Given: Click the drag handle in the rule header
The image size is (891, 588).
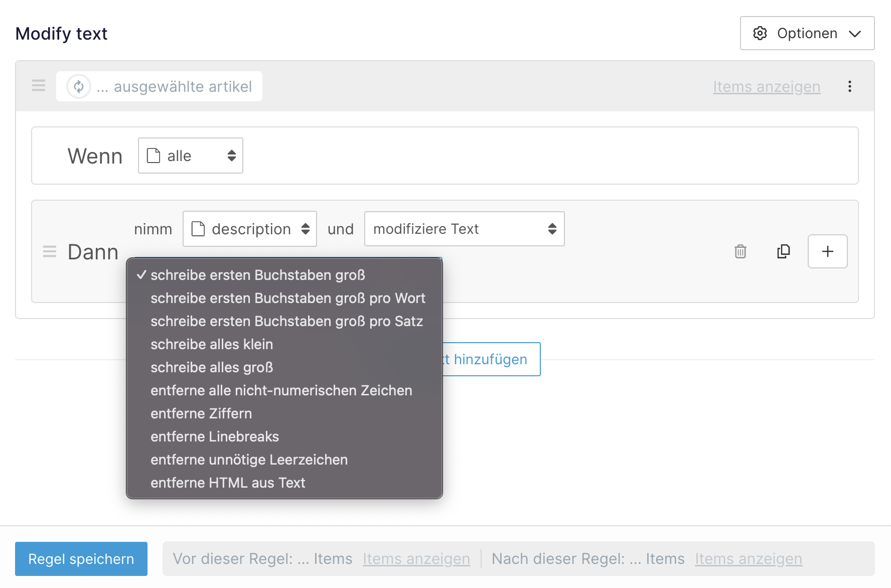Looking at the screenshot, I should click(39, 86).
